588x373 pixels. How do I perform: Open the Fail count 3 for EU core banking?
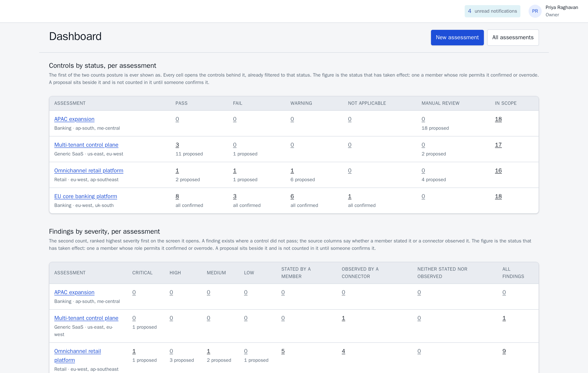pos(235,196)
